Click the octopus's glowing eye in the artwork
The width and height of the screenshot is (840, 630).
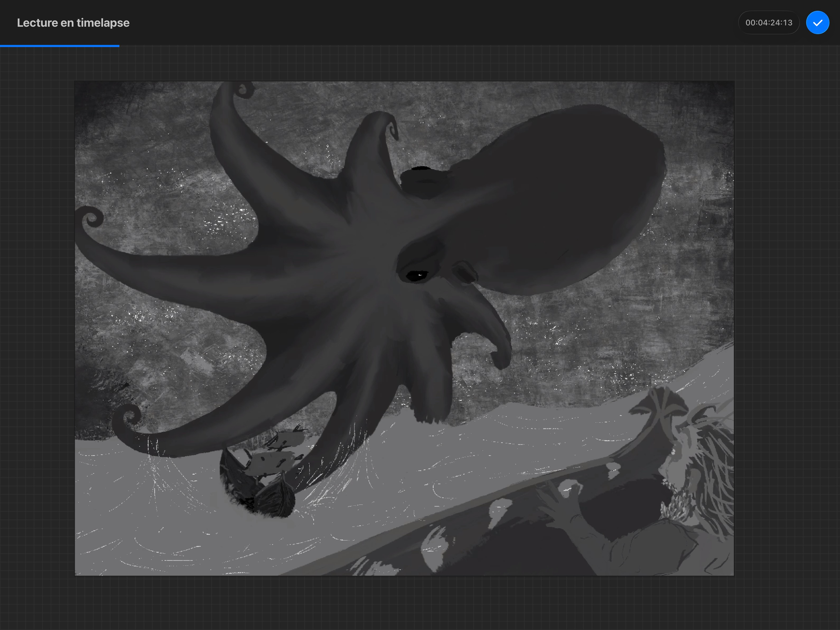pyautogui.click(x=417, y=275)
